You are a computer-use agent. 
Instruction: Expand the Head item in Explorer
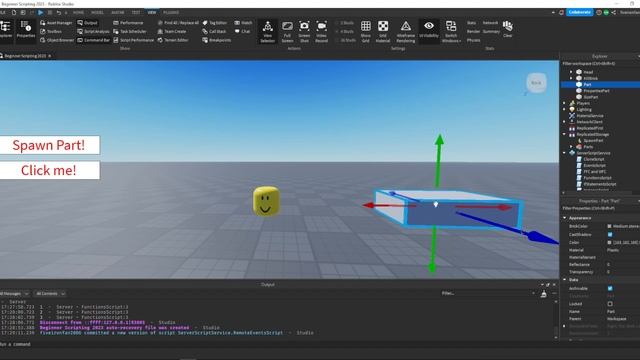(x=571, y=72)
